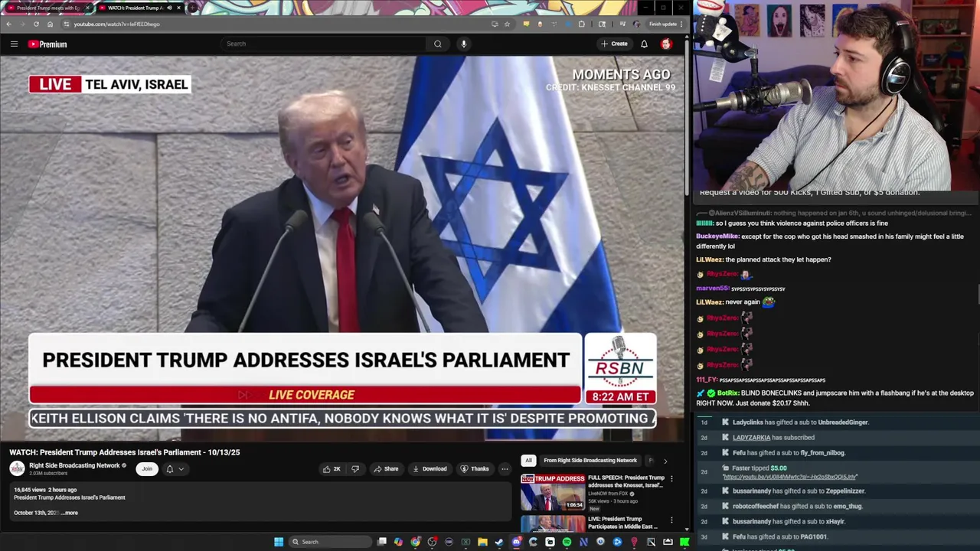Click the Join channel membership button
The height and width of the screenshot is (551, 980).
coord(147,468)
